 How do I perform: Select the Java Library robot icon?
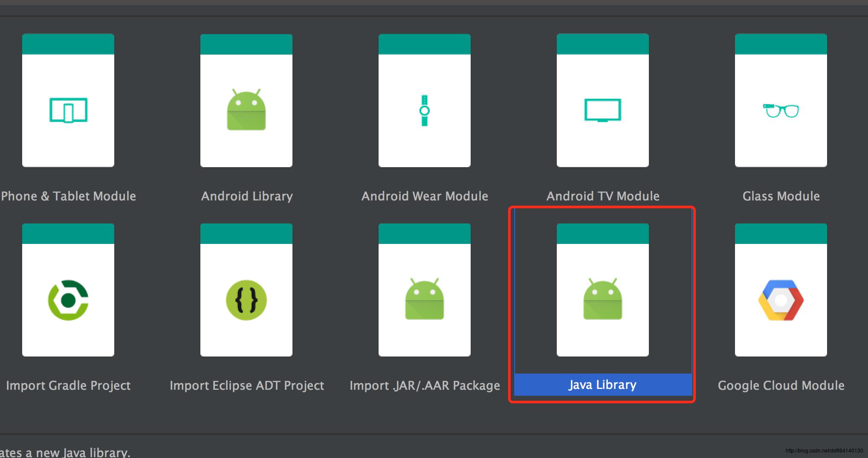tap(602, 299)
